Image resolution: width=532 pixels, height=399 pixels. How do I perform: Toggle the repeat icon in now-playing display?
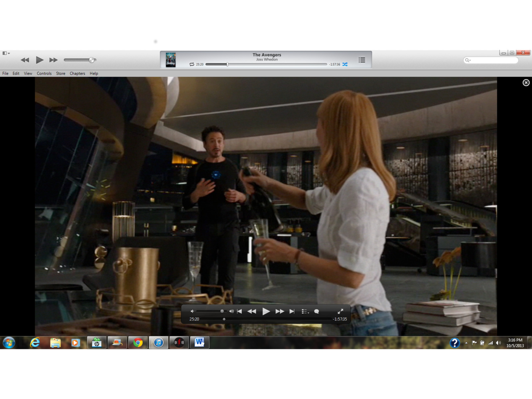tap(192, 64)
